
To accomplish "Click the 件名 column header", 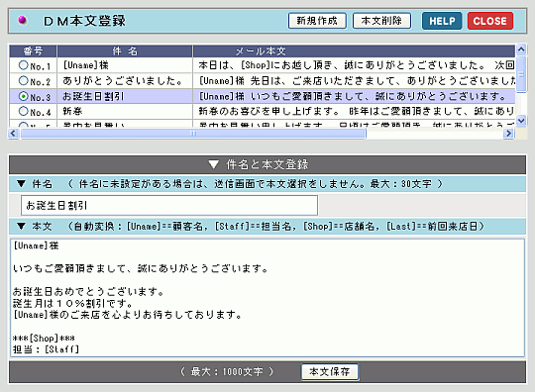I will 125,51.
